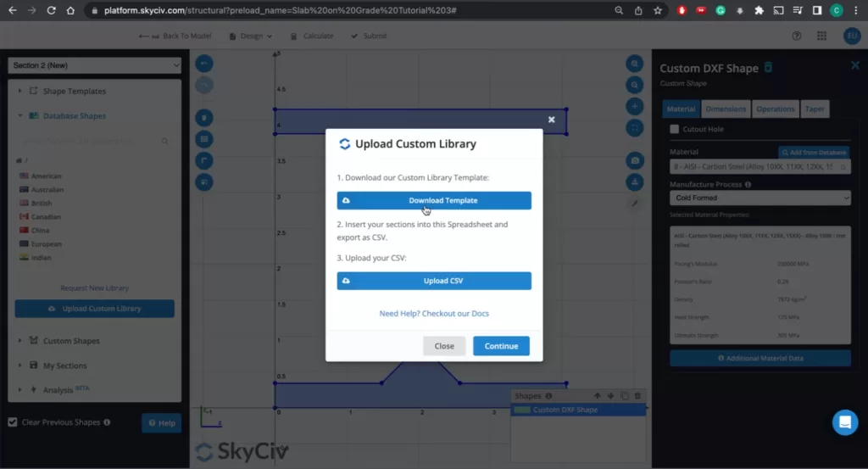Click the Upload CSV button
The height and width of the screenshot is (469, 868).
pyautogui.click(x=434, y=281)
